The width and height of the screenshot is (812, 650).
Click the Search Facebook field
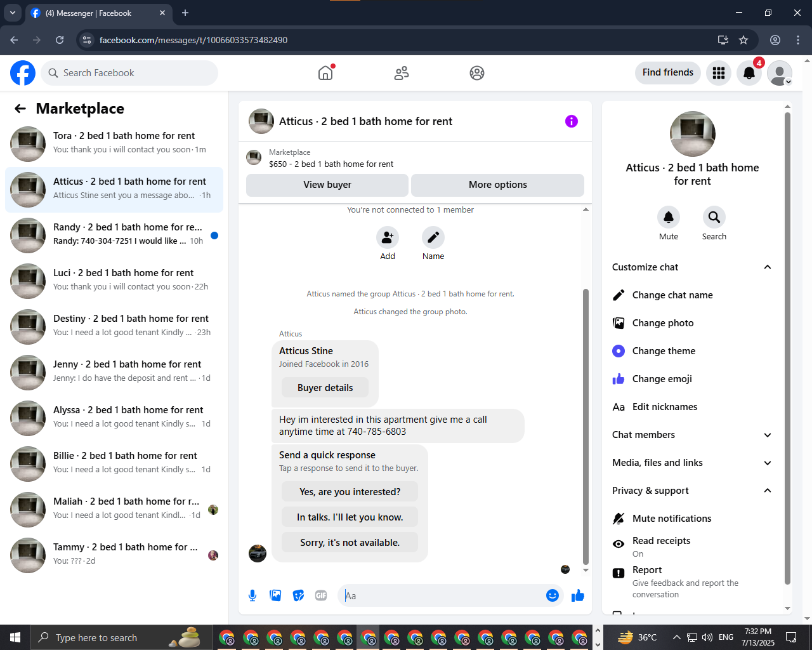pyautogui.click(x=129, y=73)
